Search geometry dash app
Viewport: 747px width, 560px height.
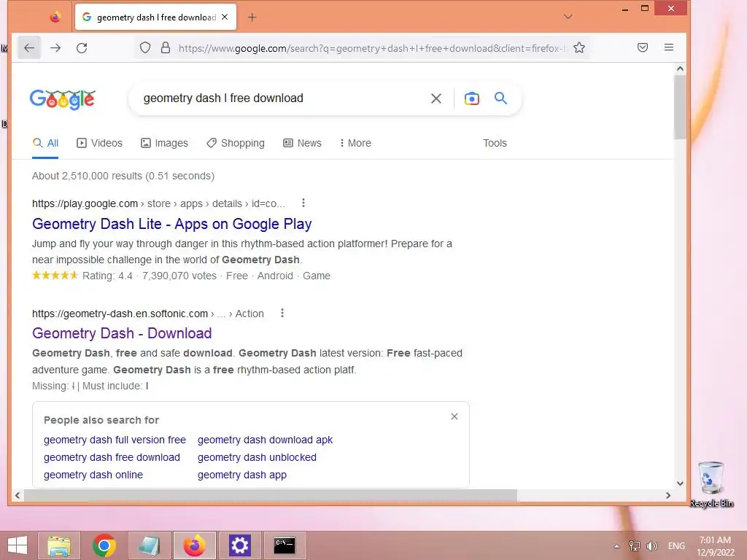(x=242, y=475)
